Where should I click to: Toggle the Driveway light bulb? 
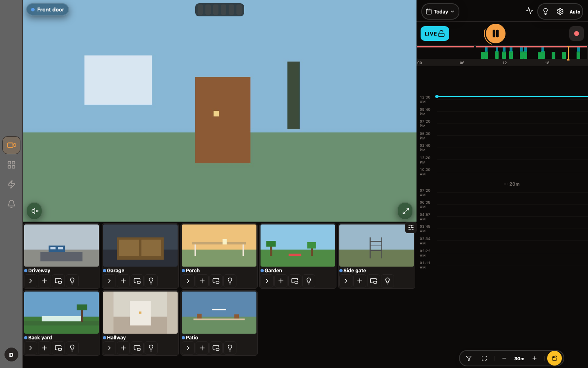click(x=72, y=281)
